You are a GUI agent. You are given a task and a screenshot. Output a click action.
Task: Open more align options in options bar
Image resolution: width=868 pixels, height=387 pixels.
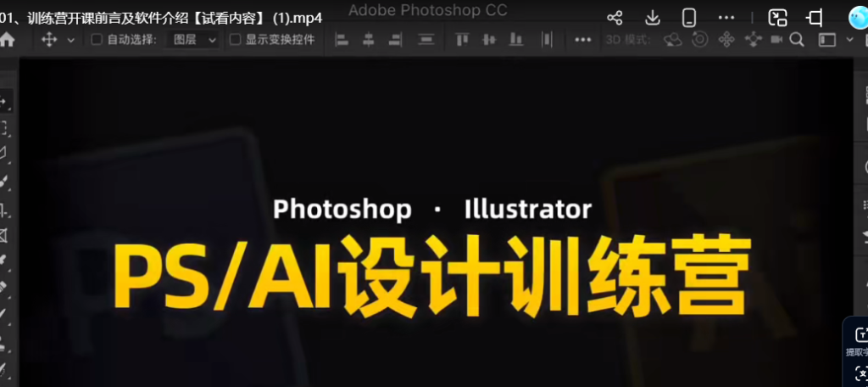point(582,40)
